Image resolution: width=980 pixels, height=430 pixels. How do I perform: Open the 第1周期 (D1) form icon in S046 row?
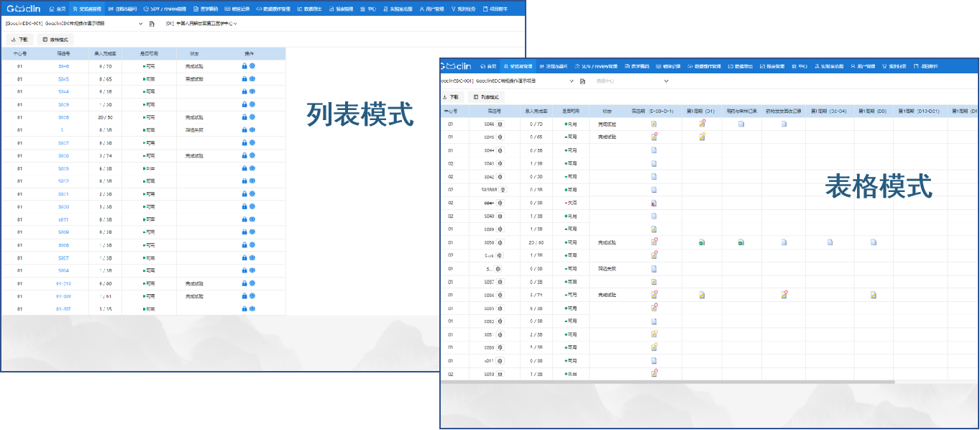[702, 124]
